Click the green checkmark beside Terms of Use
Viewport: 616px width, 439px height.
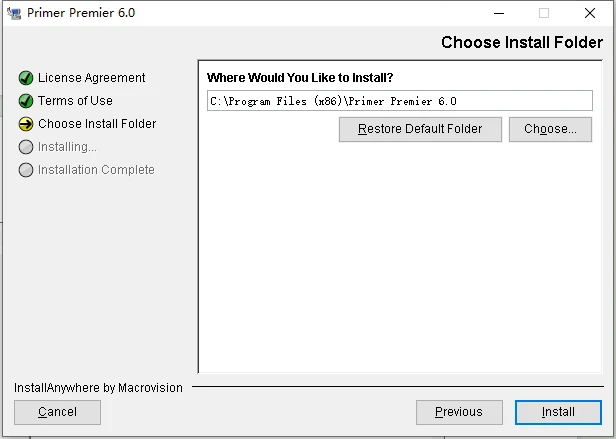coord(26,101)
